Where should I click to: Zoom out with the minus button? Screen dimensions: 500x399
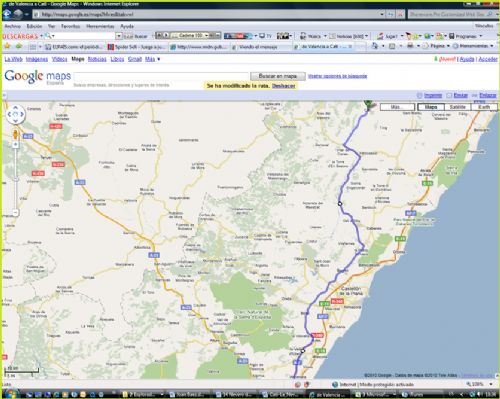16,212
